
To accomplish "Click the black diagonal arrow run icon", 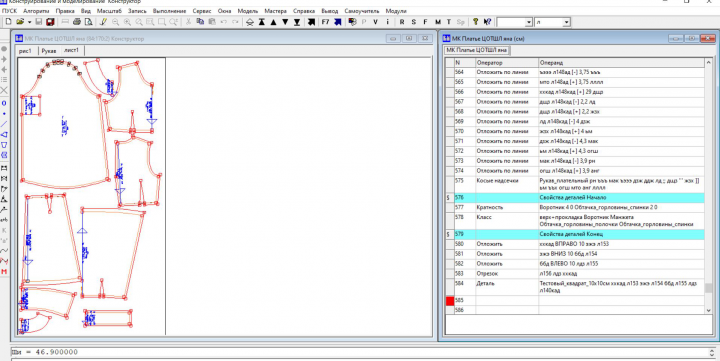I will 311,22.
